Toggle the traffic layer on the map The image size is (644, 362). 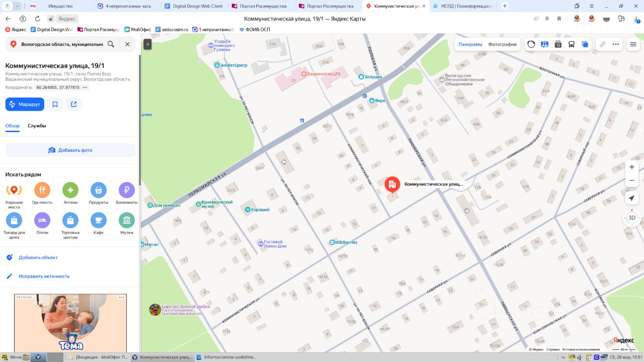tap(531, 44)
